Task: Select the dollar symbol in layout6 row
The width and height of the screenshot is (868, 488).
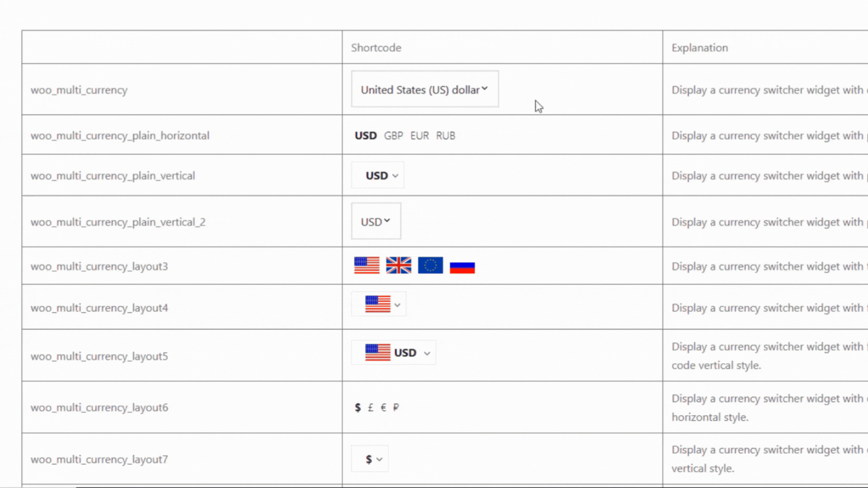Action: click(358, 408)
